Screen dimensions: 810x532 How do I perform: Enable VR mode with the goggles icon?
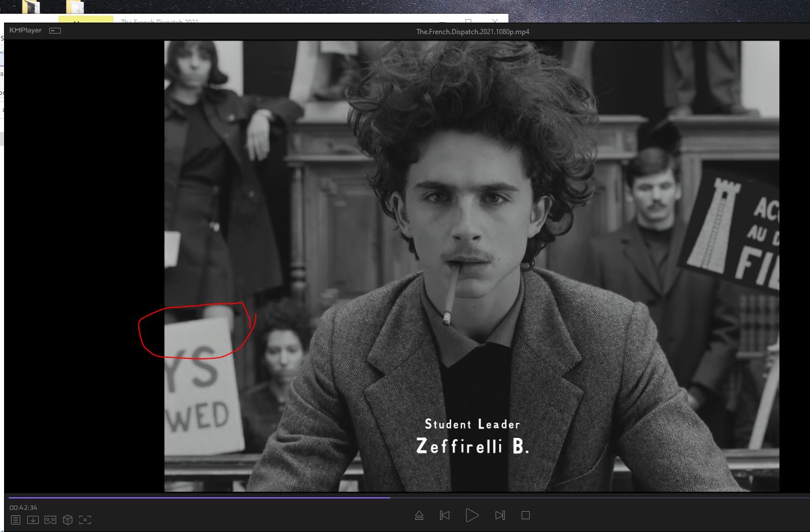click(x=50, y=520)
